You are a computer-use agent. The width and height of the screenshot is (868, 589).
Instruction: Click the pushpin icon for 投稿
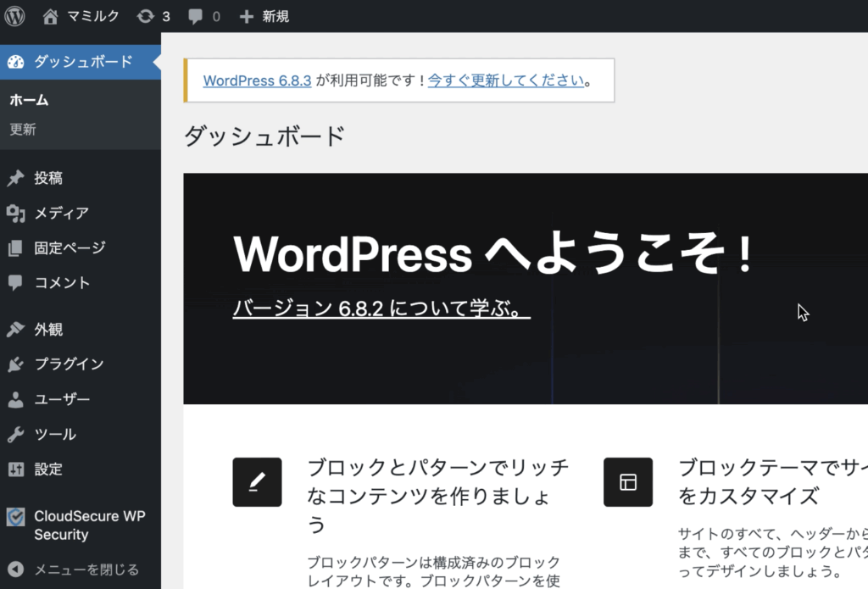point(15,178)
